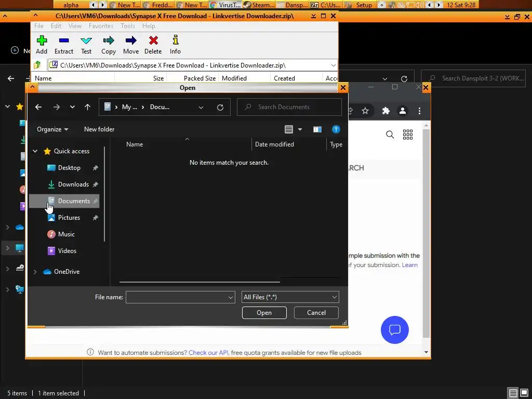532x399 pixels.
Task: Select Videos in the navigation pane
Action: (67, 251)
